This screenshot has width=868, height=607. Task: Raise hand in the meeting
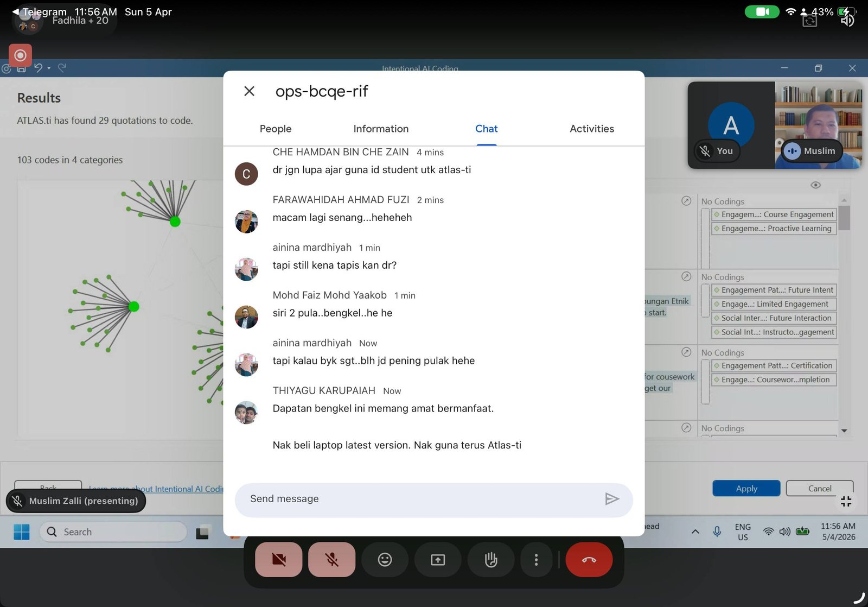point(491,560)
